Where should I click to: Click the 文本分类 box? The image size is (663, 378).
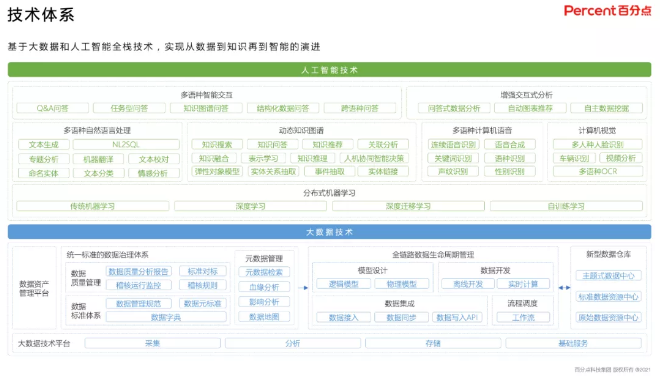click(x=99, y=173)
